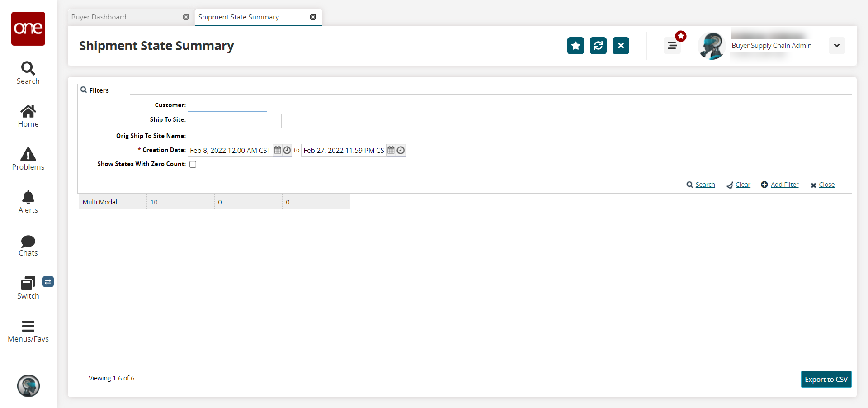868x408 pixels.
Task: Close report with teal X button
Action: click(x=621, y=46)
